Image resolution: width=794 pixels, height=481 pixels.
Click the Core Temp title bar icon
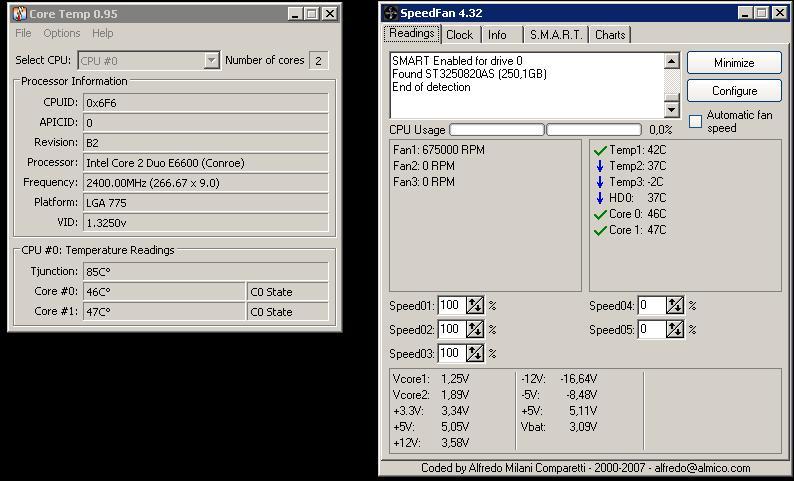19,14
